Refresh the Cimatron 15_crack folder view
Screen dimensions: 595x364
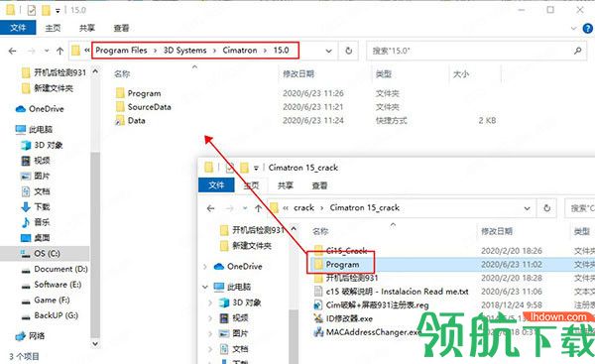click(546, 208)
